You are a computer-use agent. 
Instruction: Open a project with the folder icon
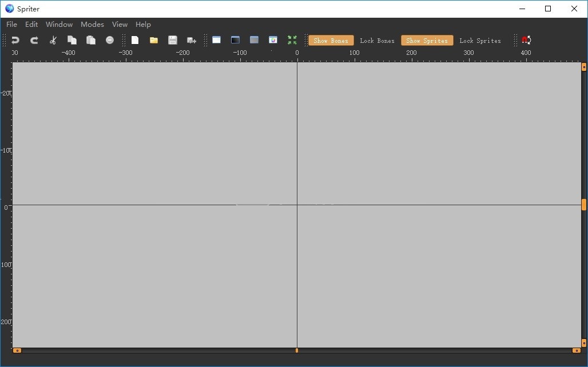[x=154, y=40]
